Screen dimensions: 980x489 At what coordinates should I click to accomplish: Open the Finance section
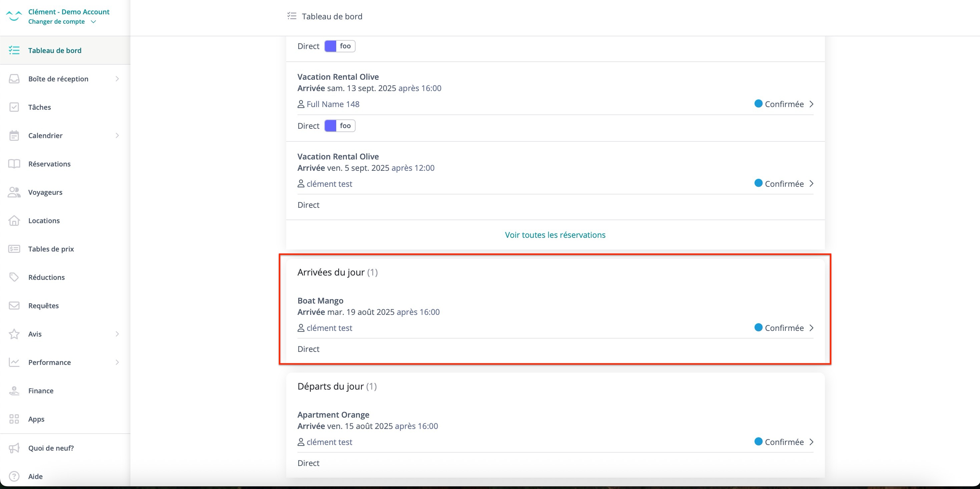41,391
